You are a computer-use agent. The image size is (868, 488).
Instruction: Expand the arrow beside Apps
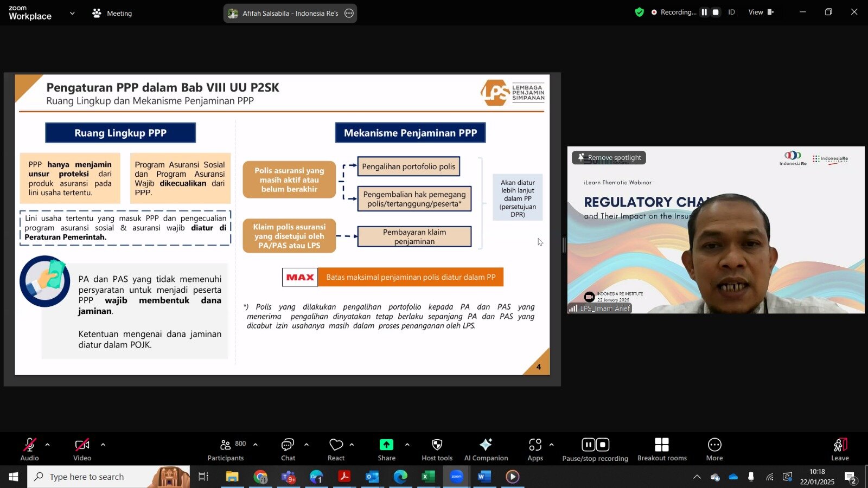coord(551,445)
